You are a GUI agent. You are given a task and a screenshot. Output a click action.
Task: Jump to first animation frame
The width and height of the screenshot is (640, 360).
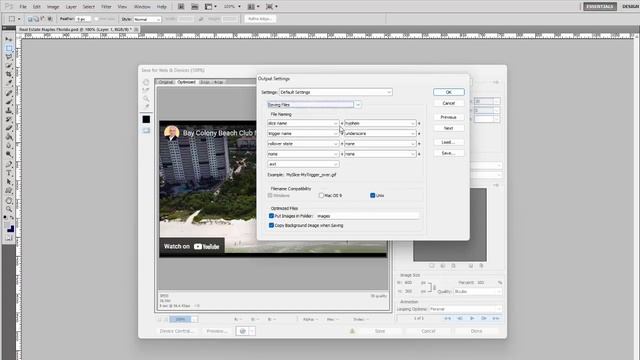tap(447, 318)
